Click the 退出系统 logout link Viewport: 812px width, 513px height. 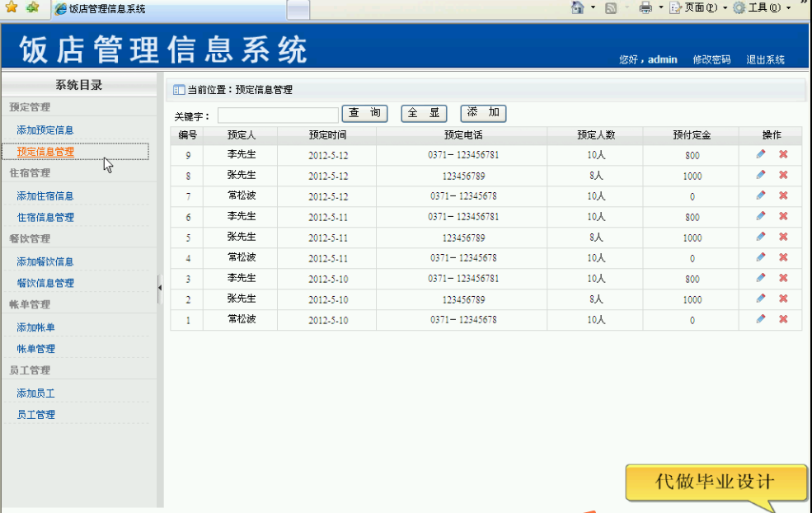(x=765, y=59)
